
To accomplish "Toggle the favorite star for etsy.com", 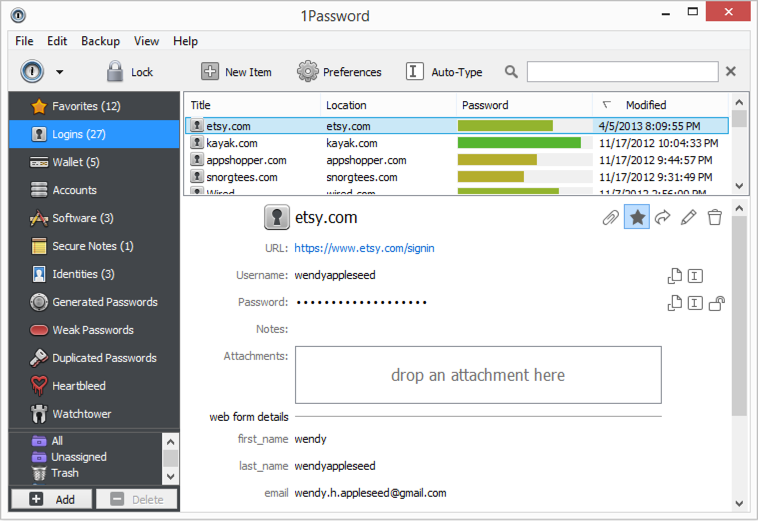I will 637,217.
